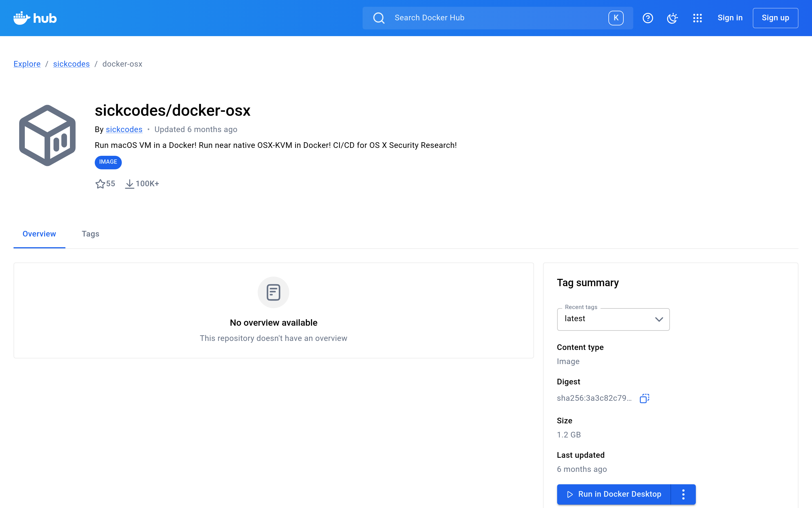Toggle dark mode theme icon
The image size is (812, 508).
click(672, 18)
